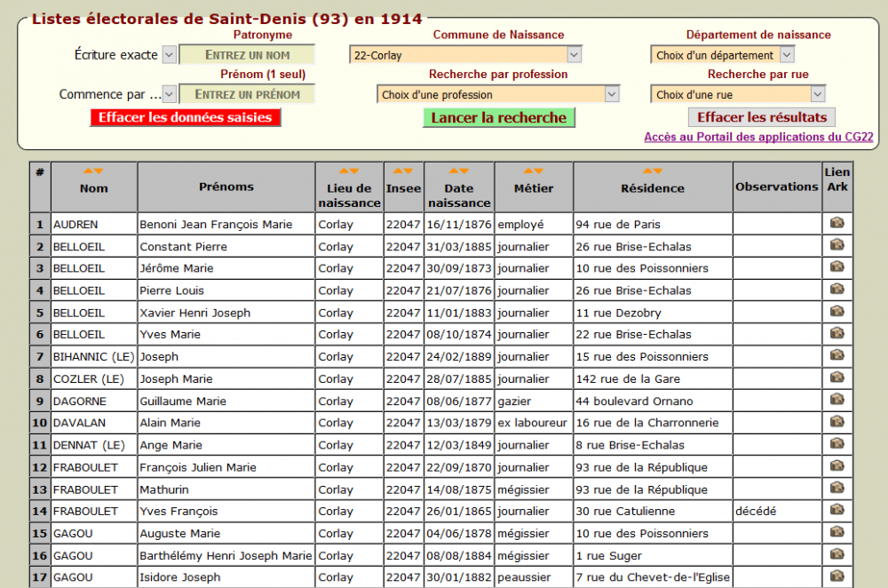This screenshot has width=888, height=588.
Task: Sort Nom column in ascending order
Action: click(88, 171)
